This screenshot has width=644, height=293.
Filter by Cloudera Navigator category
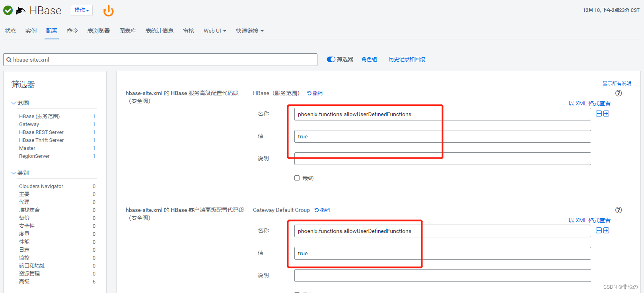(x=41, y=186)
